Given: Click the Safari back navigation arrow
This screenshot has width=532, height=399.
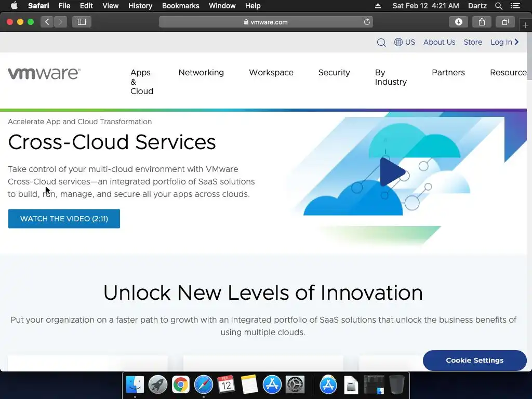Looking at the screenshot, I should [x=47, y=22].
